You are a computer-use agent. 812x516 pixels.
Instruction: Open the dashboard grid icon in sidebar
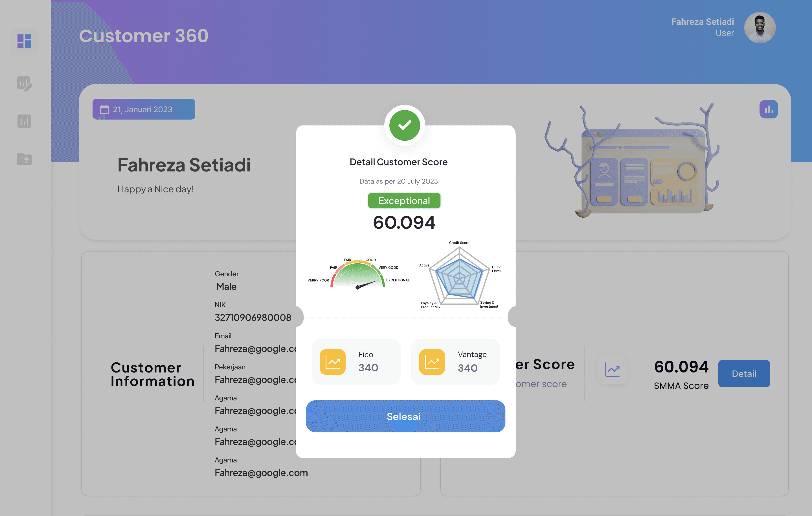pos(24,41)
